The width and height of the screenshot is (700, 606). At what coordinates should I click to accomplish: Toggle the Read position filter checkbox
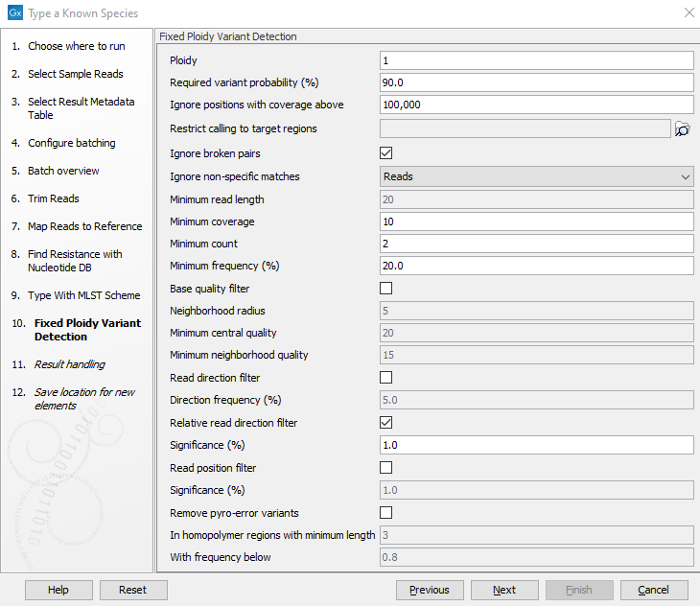[x=386, y=468]
